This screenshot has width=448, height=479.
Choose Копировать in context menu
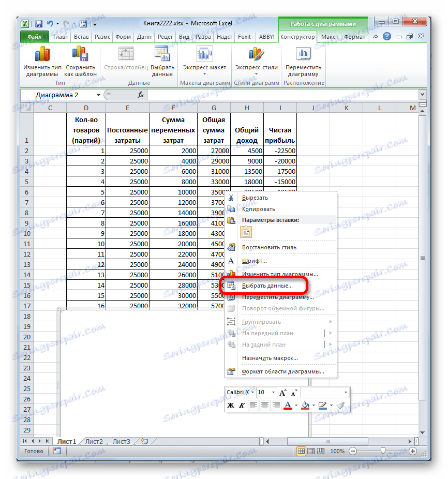coord(281,209)
